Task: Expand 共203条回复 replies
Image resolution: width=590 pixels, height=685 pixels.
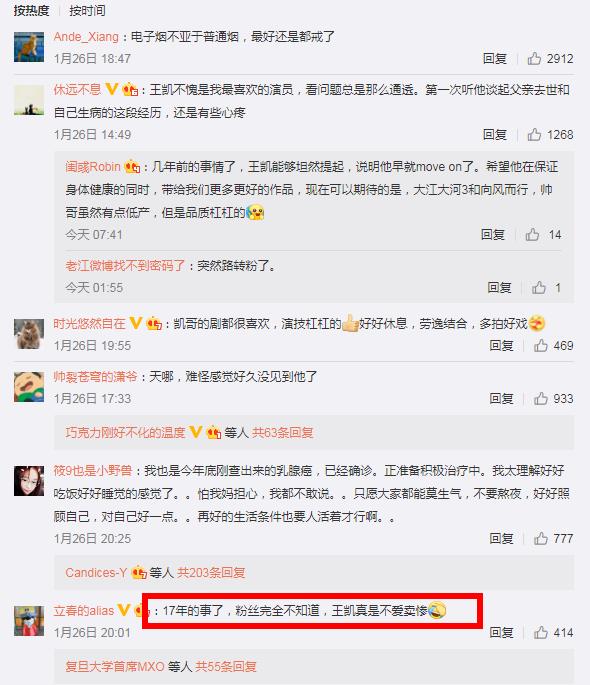Action: click(x=211, y=572)
